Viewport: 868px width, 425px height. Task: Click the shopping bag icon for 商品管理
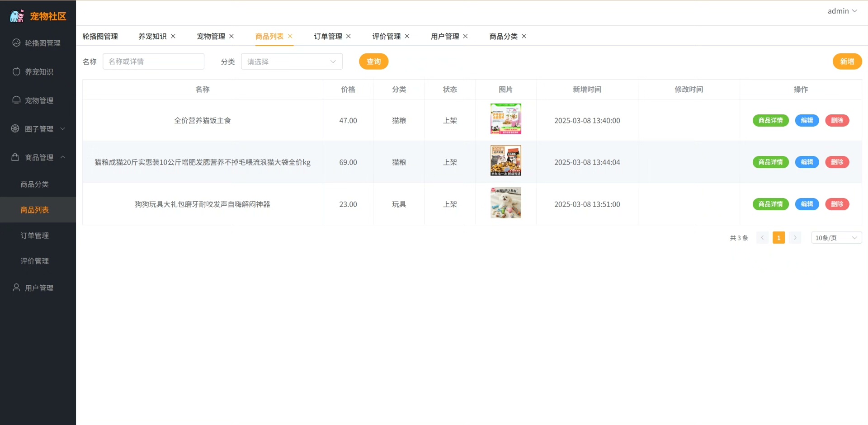tap(15, 157)
